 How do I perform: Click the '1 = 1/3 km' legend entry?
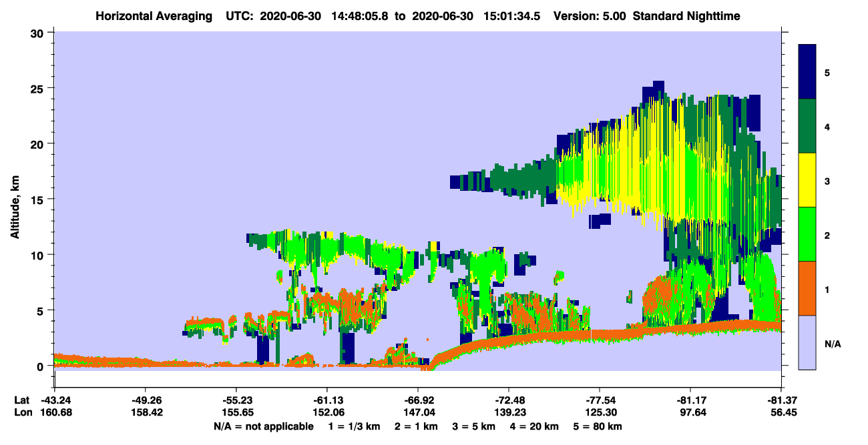coord(356,426)
